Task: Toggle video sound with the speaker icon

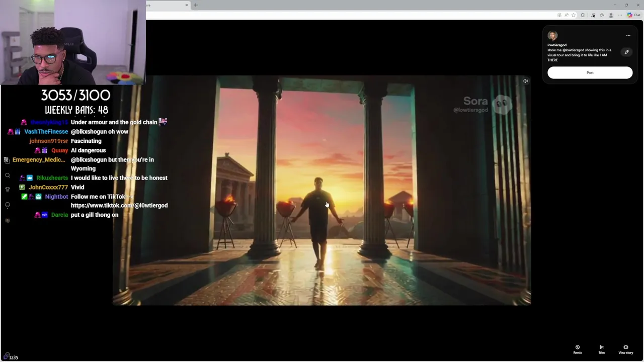Action: tap(525, 81)
